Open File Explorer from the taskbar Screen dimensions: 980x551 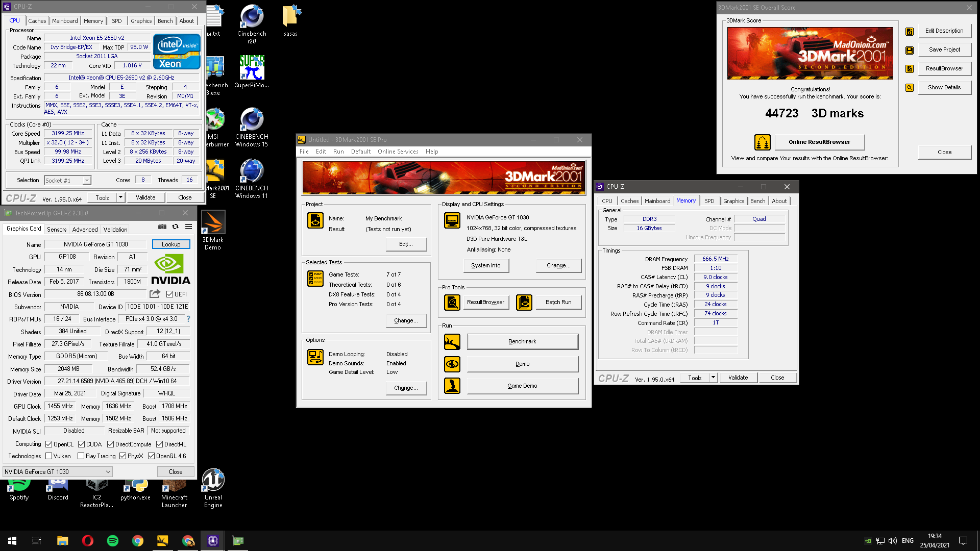click(x=62, y=541)
